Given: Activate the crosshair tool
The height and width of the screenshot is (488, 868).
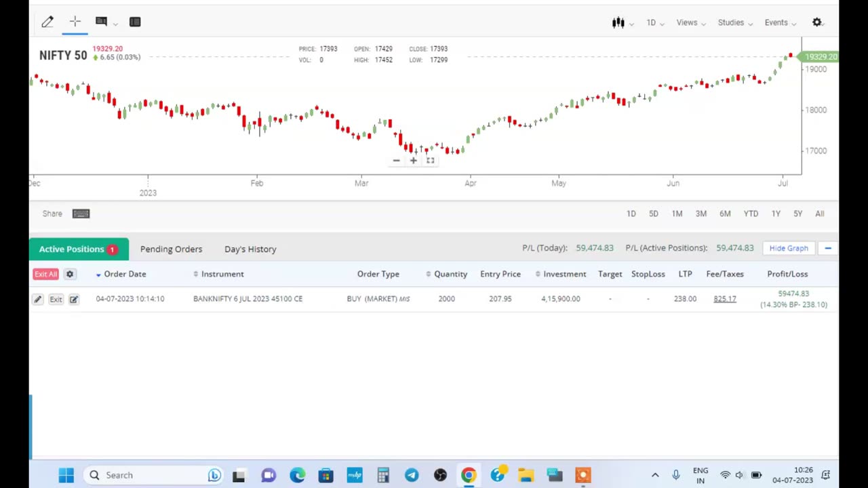Looking at the screenshot, I should pyautogui.click(x=75, y=22).
